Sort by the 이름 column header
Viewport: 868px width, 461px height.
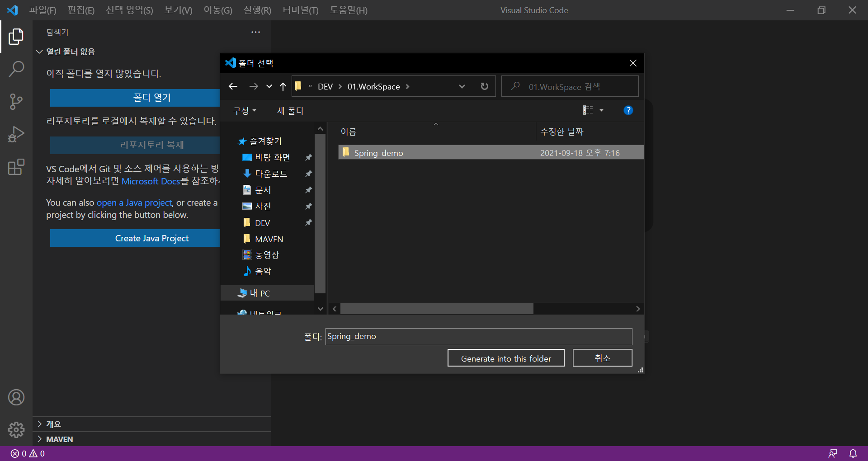click(349, 132)
